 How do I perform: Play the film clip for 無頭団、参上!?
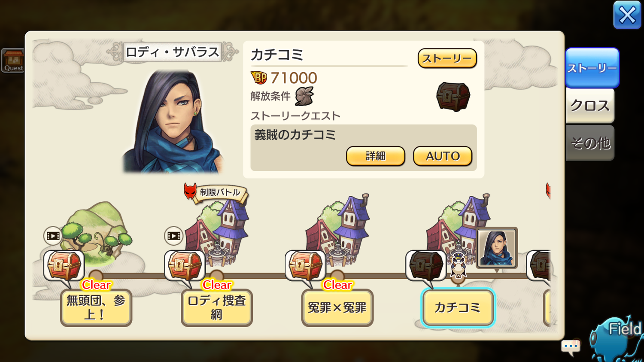(53, 236)
